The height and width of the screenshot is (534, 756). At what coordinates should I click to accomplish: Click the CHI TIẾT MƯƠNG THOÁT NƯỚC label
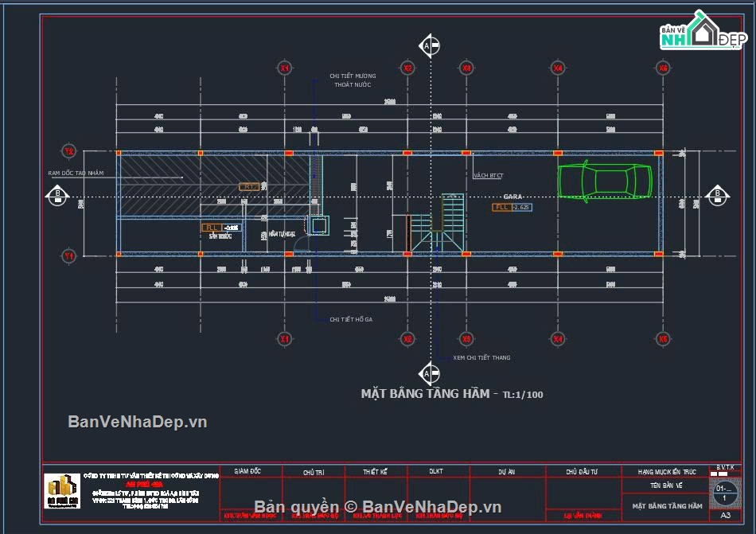coord(353,80)
